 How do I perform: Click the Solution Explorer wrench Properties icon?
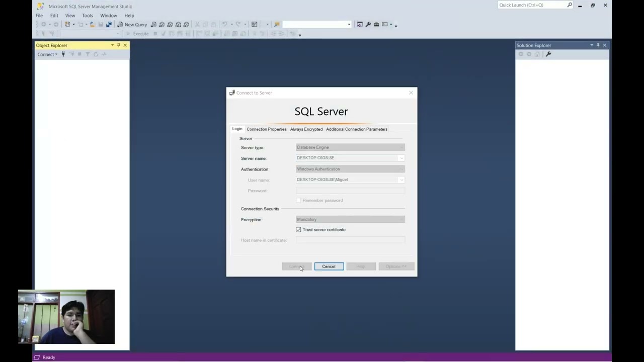(548, 54)
